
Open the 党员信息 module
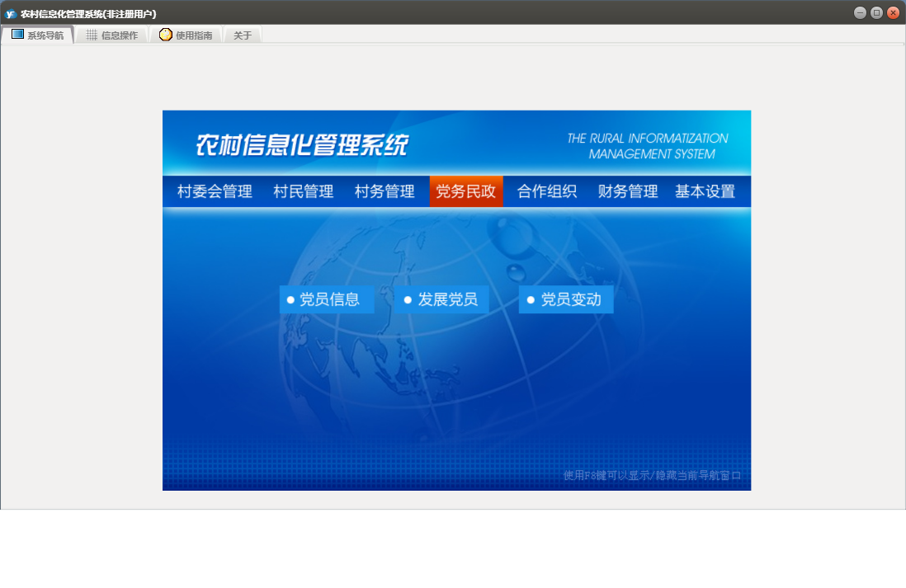tap(327, 299)
